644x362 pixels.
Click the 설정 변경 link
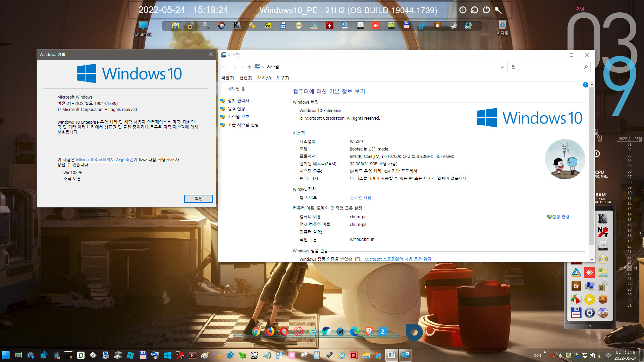pos(560,217)
